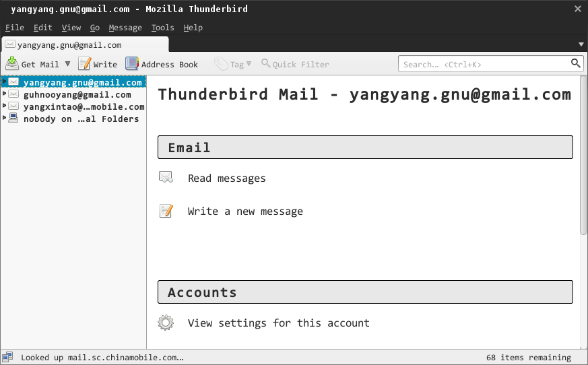Click the Get Mail download icon

(12, 64)
